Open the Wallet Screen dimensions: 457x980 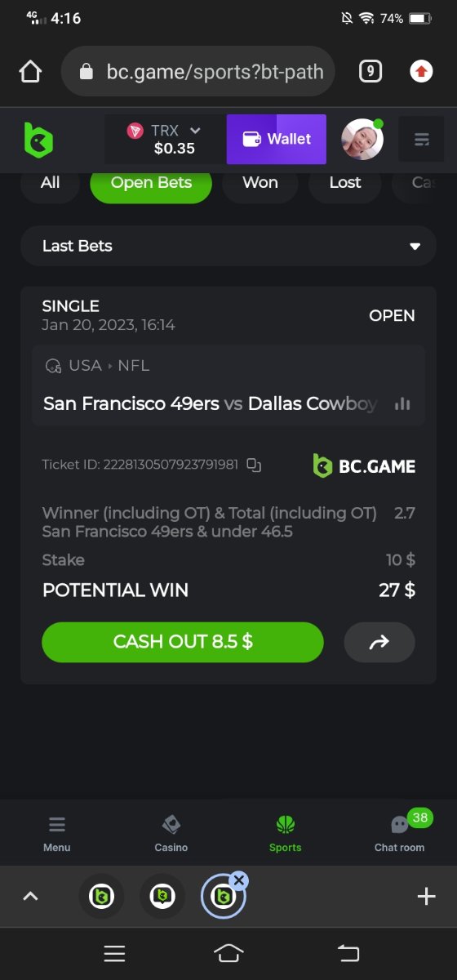coord(277,139)
